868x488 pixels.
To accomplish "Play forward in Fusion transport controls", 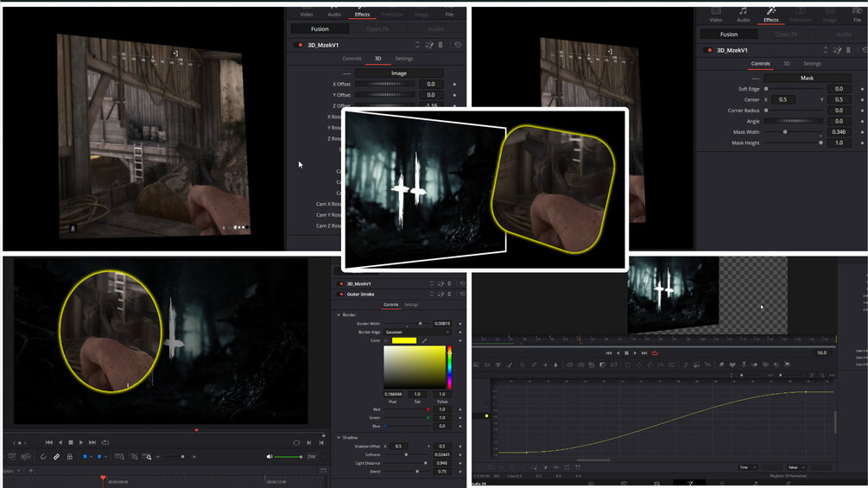I will tap(635, 352).
